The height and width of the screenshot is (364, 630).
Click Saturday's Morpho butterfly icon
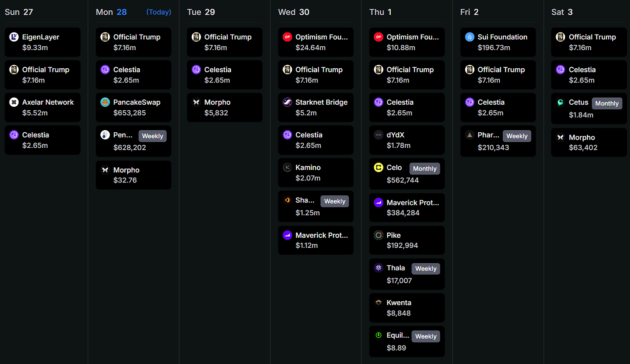(x=561, y=137)
